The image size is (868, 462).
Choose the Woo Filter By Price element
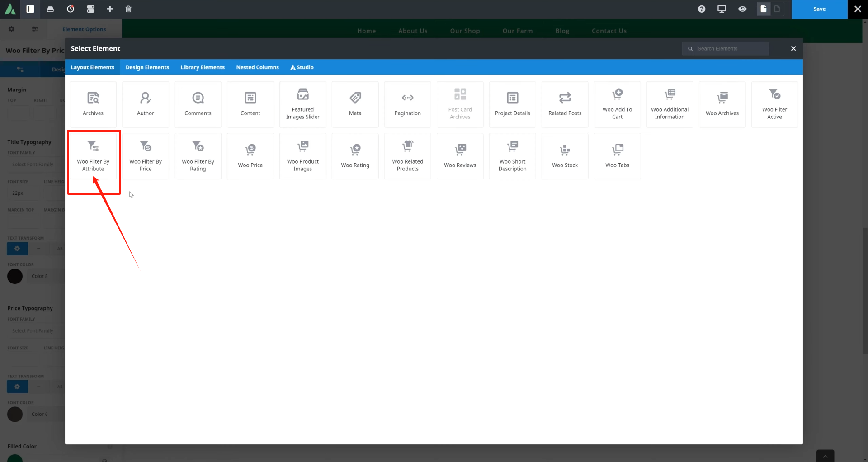pyautogui.click(x=146, y=156)
